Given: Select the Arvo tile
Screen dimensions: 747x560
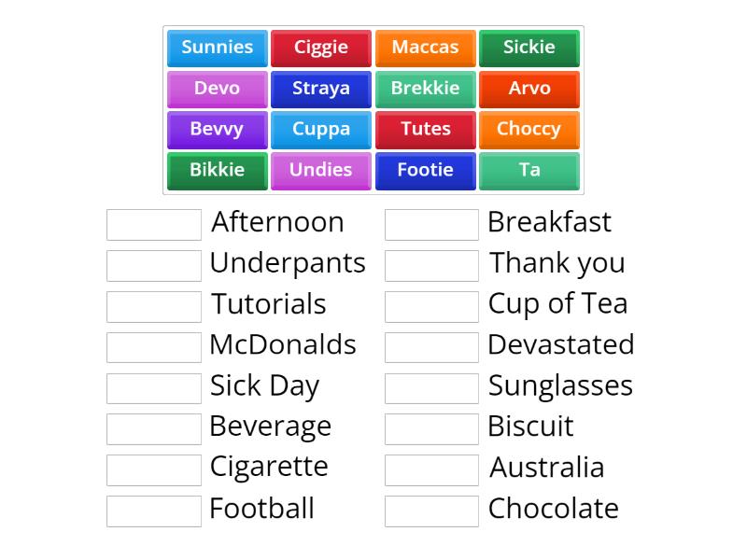Looking at the screenshot, I should coord(529,89).
